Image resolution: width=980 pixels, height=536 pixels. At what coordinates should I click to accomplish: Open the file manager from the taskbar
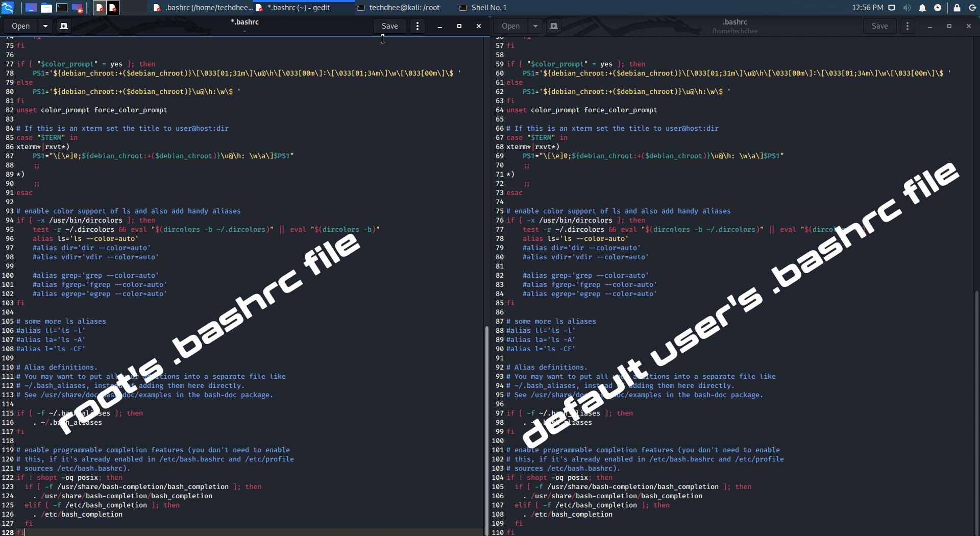tap(46, 8)
